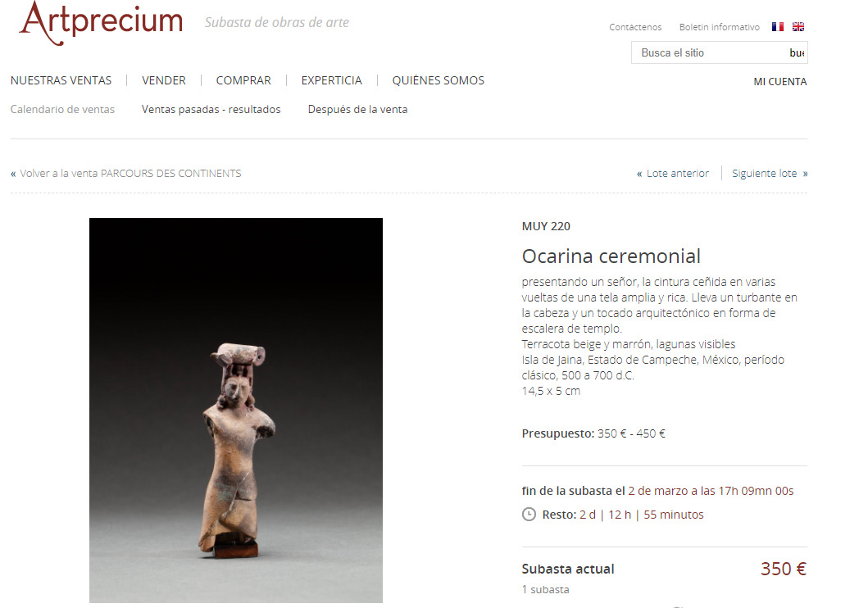Click the search button next to search field

[x=797, y=52]
